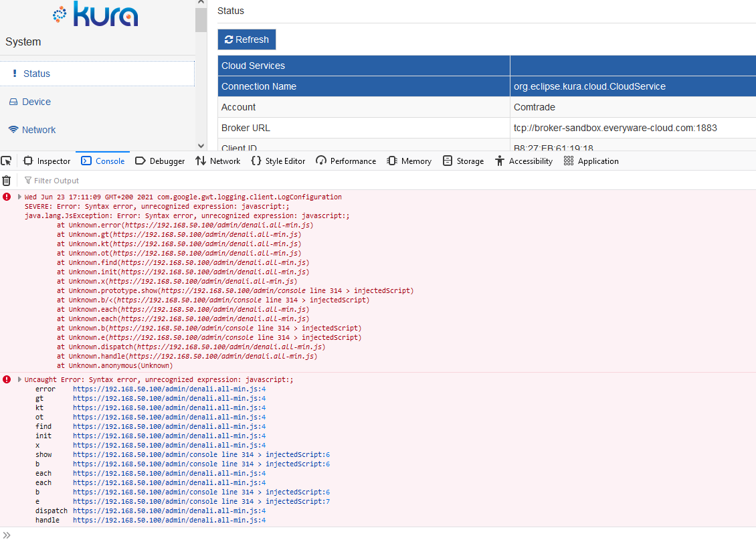Open more tools with double-chevron at bottom
The width and height of the screenshot is (756, 558).
[7, 535]
